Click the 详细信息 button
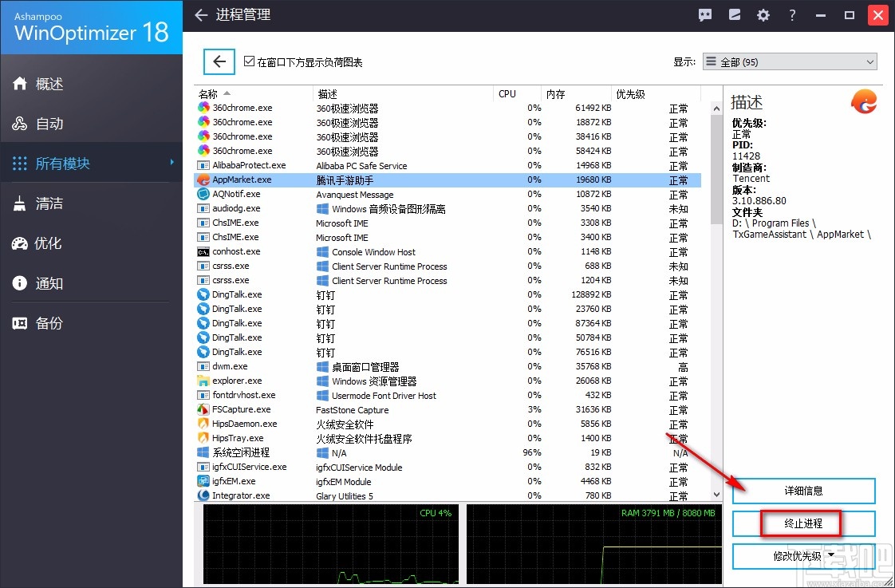Image resolution: width=895 pixels, height=588 pixels. [x=804, y=491]
